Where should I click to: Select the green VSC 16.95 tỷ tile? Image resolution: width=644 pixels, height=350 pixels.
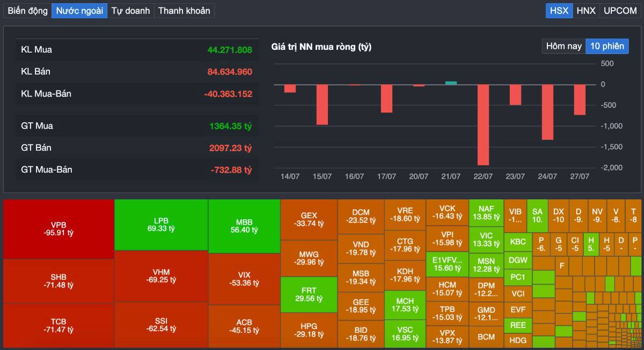pyautogui.click(x=405, y=334)
